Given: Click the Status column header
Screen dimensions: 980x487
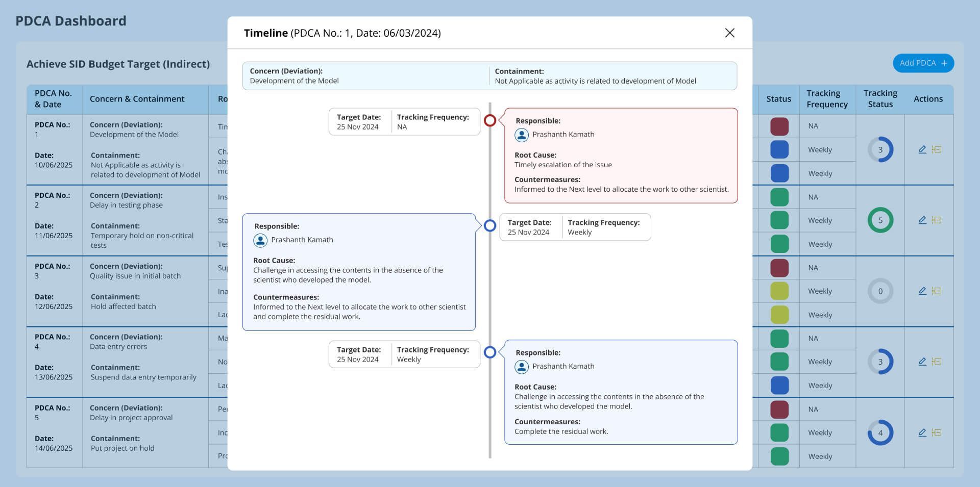Looking at the screenshot, I should (x=778, y=99).
